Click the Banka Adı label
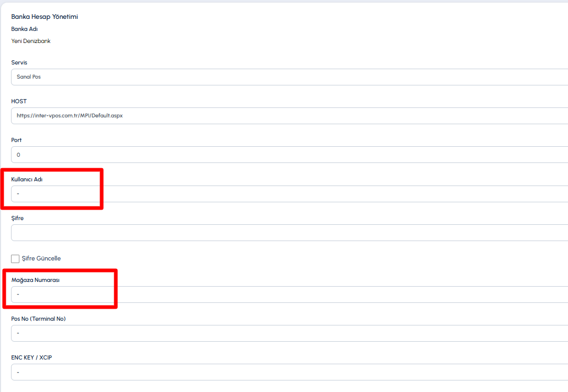The width and height of the screenshot is (568, 392). (x=24, y=29)
